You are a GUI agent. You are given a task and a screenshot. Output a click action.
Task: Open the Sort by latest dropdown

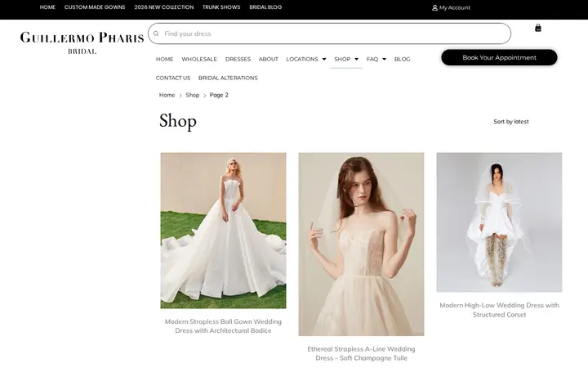(x=510, y=122)
